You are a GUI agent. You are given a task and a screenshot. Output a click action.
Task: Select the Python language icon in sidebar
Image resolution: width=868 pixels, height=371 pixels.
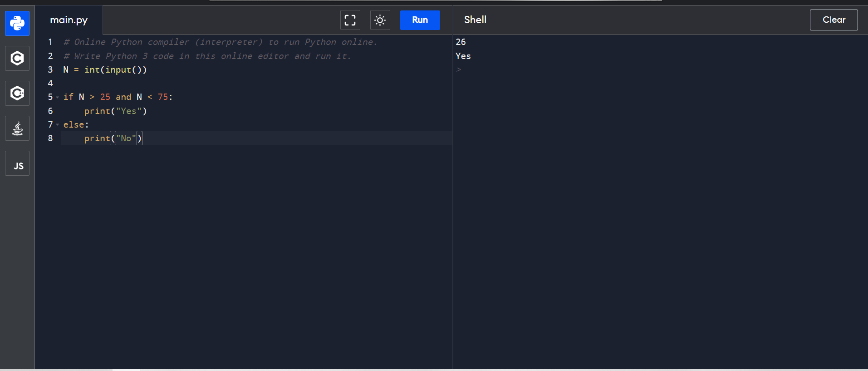[x=17, y=23]
